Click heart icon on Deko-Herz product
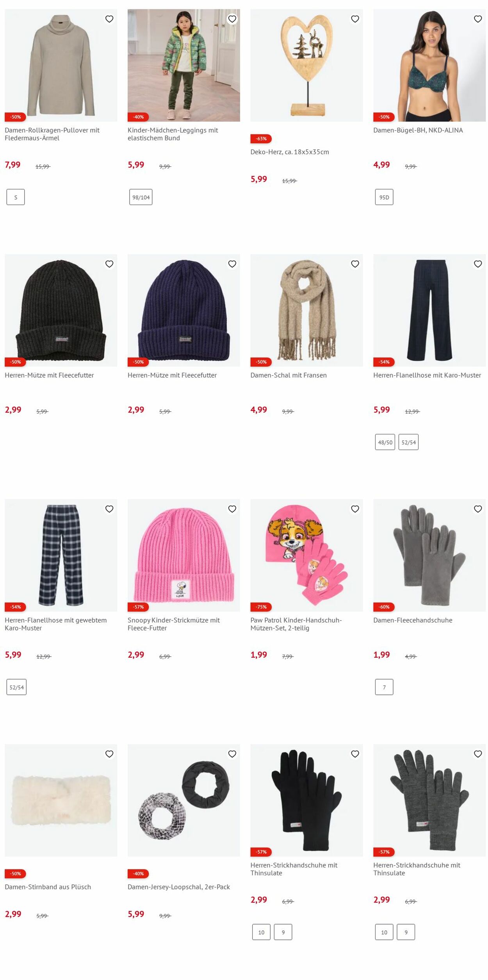488x980 pixels. [355, 19]
